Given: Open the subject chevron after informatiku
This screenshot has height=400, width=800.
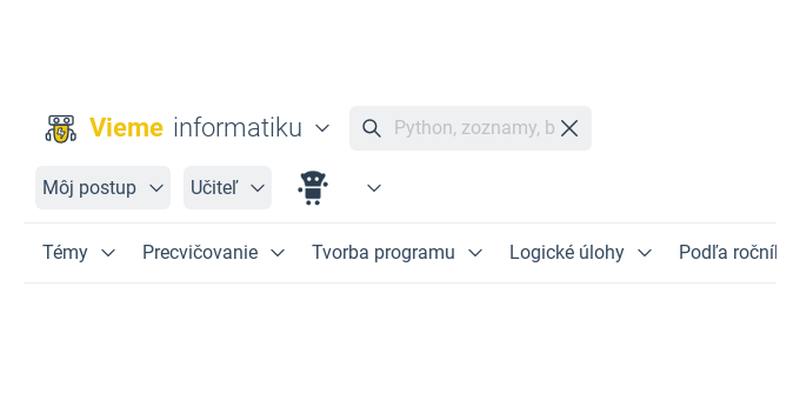Looking at the screenshot, I should pos(322,128).
